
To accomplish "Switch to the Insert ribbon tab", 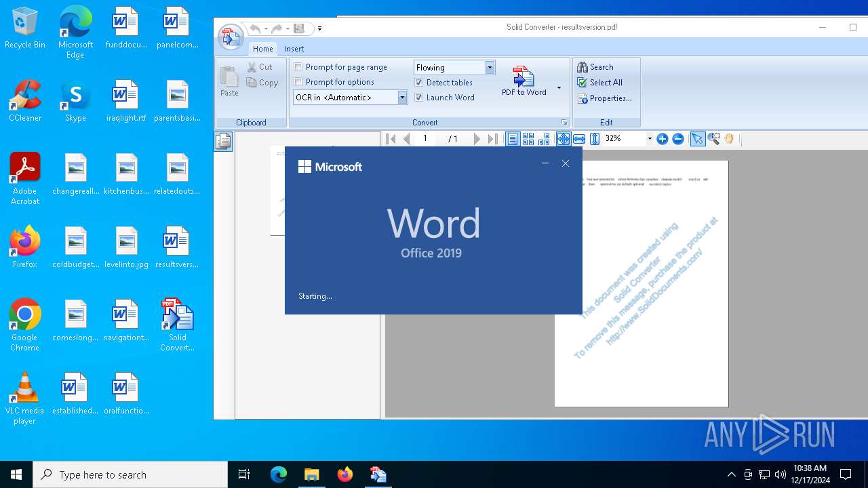I will point(294,49).
